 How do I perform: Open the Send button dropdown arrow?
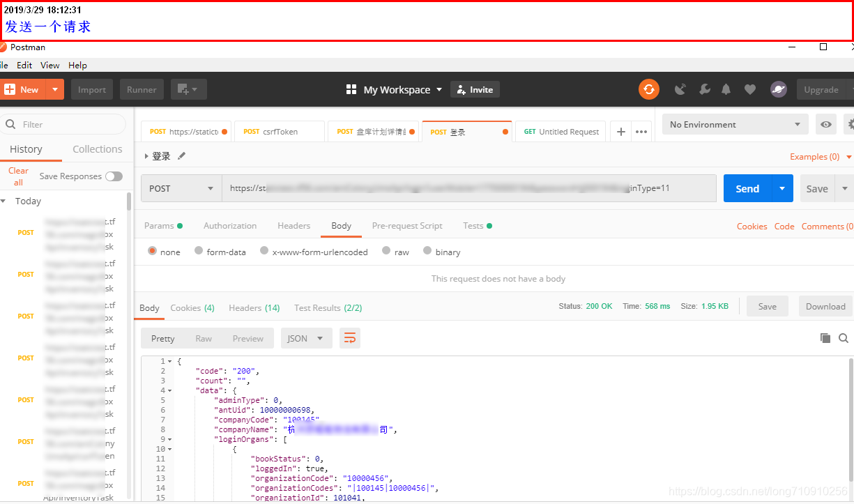(782, 188)
